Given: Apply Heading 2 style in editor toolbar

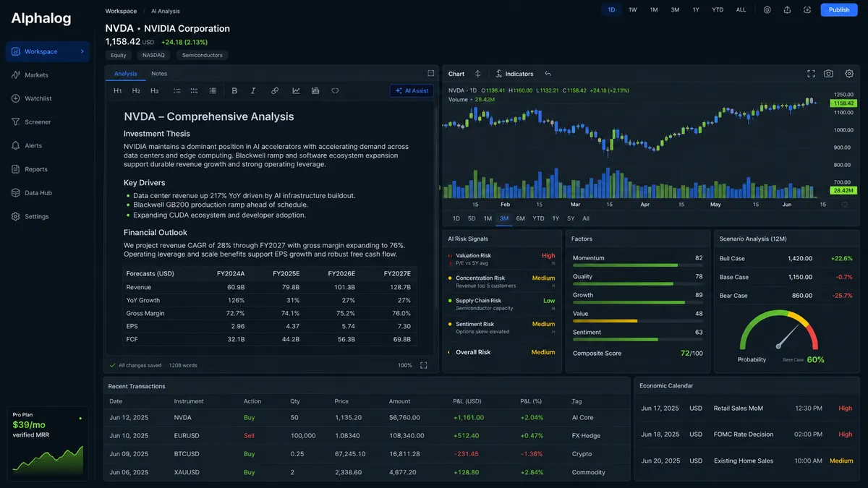Looking at the screenshot, I should pyautogui.click(x=136, y=91).
